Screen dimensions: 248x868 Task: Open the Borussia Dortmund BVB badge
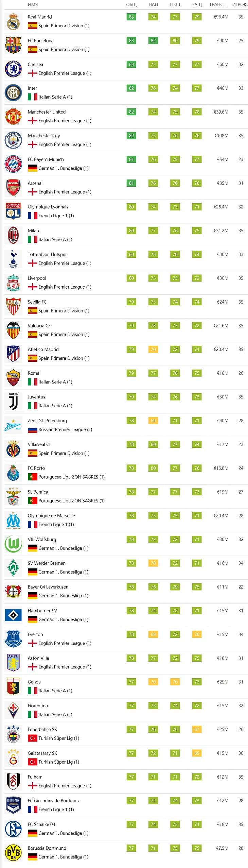click(13, 853)
